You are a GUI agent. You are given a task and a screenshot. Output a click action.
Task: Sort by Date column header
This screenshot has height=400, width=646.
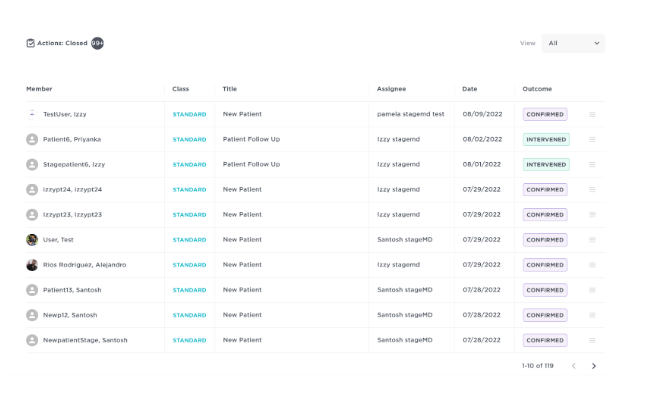469,89
